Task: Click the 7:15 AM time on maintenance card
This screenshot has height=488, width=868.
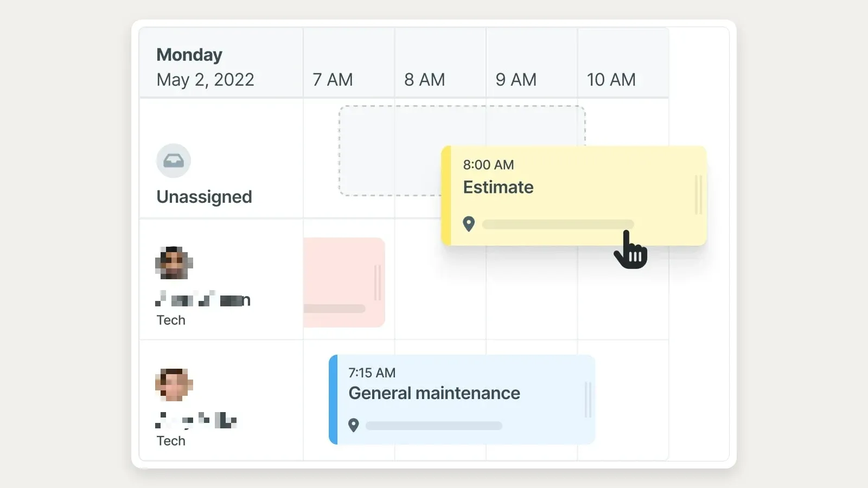Action: (x=372, y=373)
